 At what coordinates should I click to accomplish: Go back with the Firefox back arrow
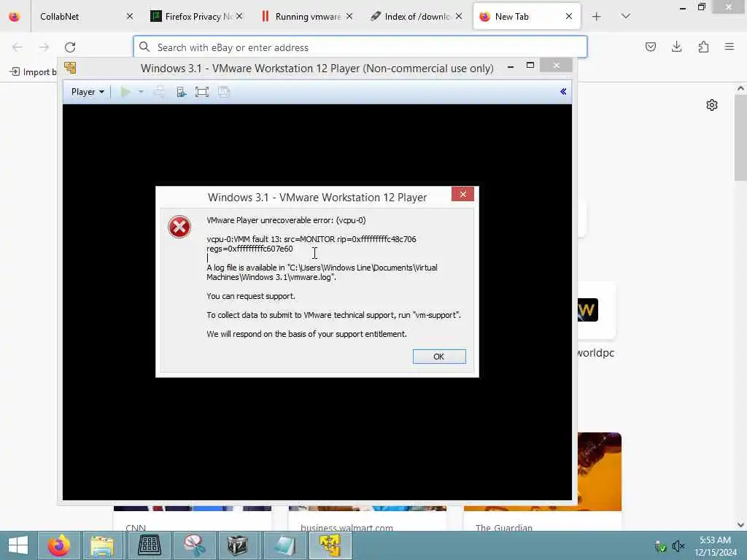coord(18,47)
